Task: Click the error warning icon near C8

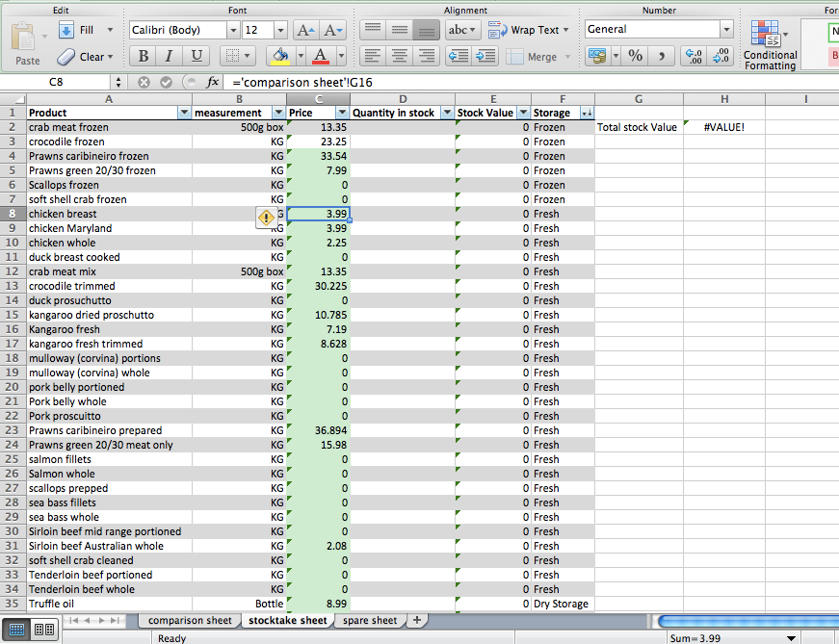Action: 266,218
